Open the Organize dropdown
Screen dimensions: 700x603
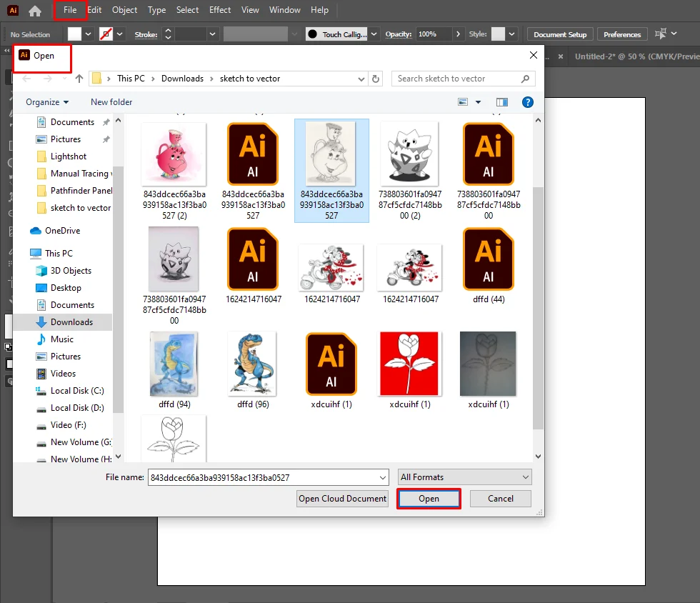pos(47,102)
